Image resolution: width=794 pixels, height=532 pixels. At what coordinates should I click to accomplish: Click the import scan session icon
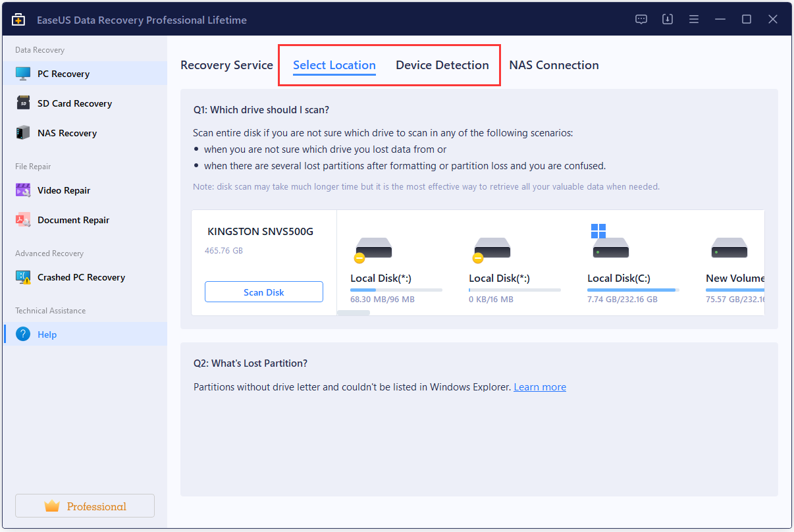click(668, 20)
